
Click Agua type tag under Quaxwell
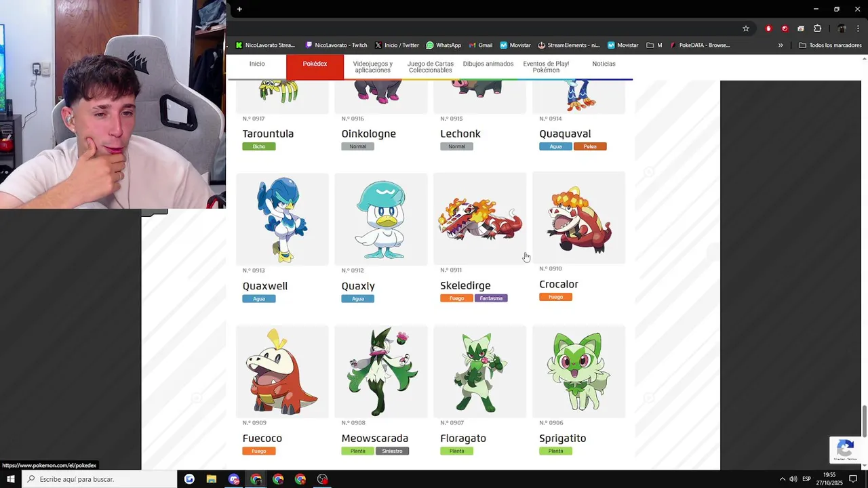coord(259,299)
